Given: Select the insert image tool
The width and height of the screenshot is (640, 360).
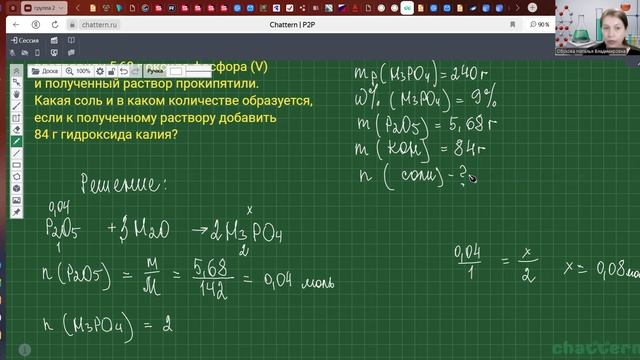Looking at the screenshot, I should coord(16,200).
